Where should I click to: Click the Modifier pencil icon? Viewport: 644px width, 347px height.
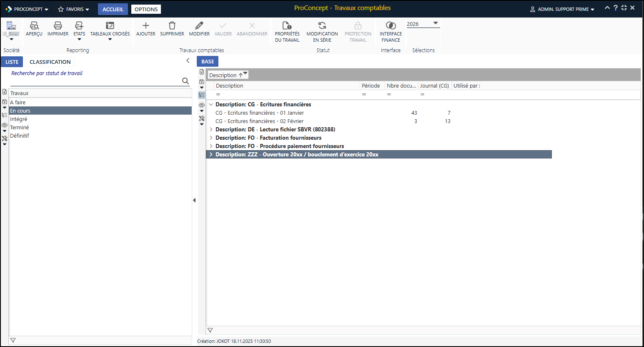click(199, 26)
